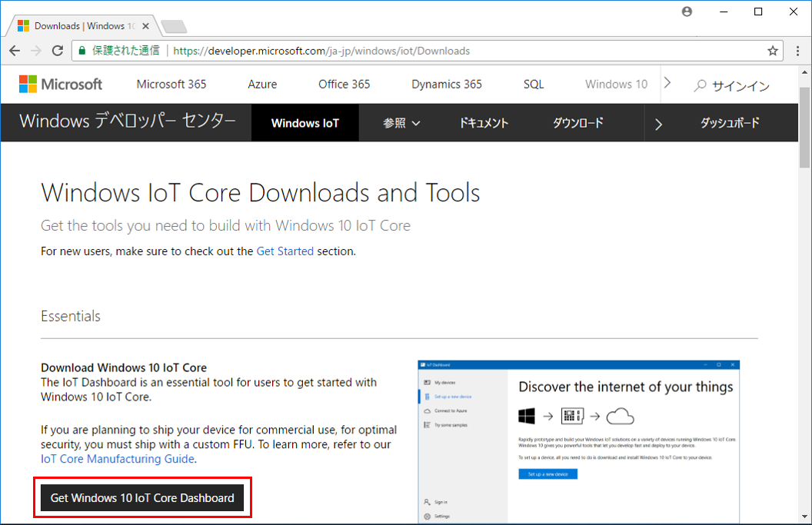Image resolution: width=812 pixels, height=525 pixels.
Task: Click the search magnifier icon
Action: [701, 85]
